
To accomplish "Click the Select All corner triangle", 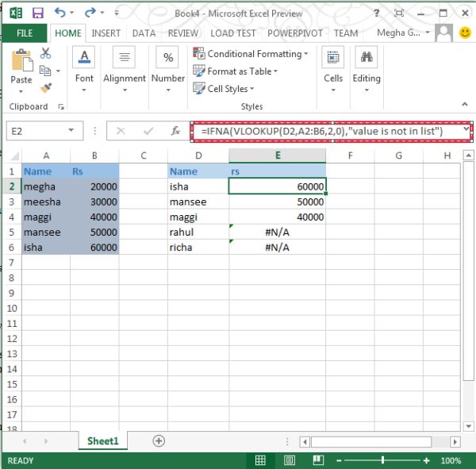I will [x=14, y=156].
